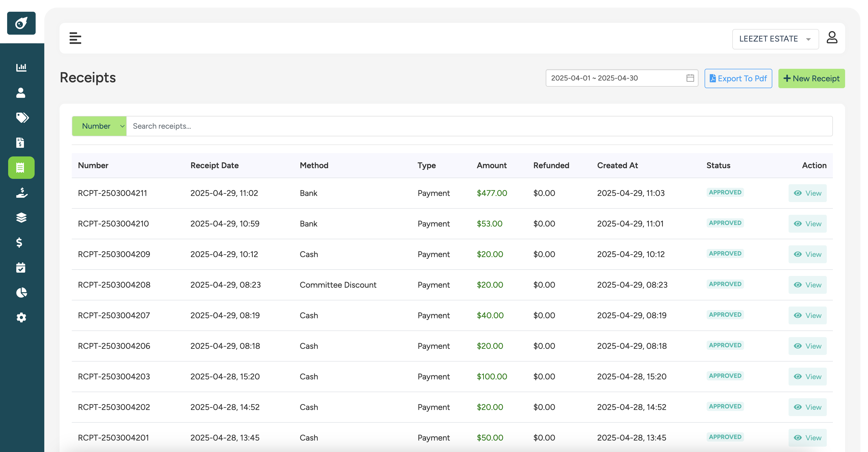
Task: Open the users person icon in sidebar
Action: click(21, 93)
